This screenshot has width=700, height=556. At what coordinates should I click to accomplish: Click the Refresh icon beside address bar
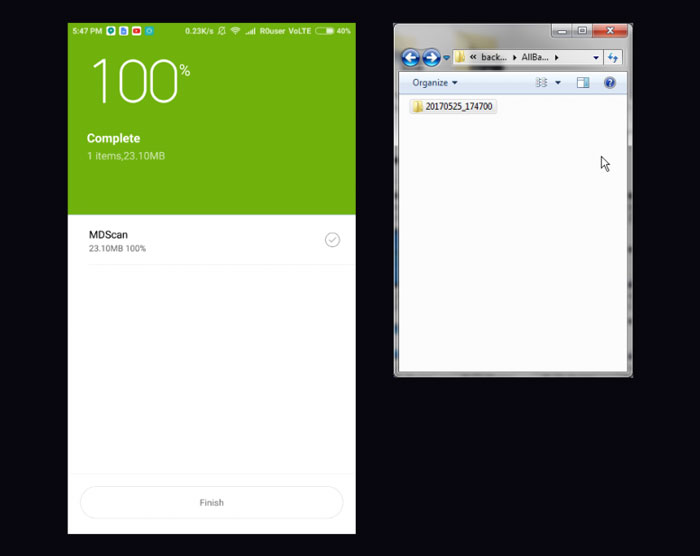pos(613,58)
